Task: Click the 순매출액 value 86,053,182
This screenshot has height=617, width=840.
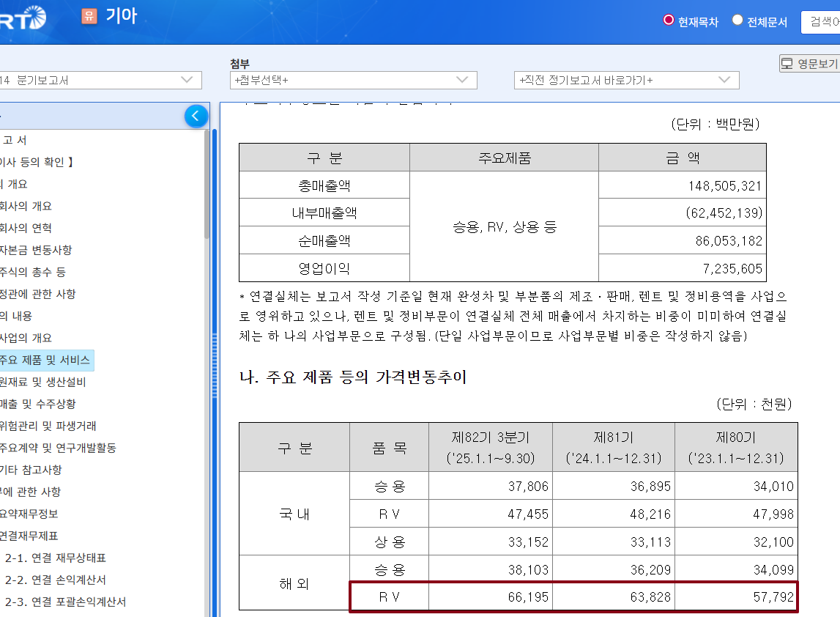Action: click(x=729, y=240)
